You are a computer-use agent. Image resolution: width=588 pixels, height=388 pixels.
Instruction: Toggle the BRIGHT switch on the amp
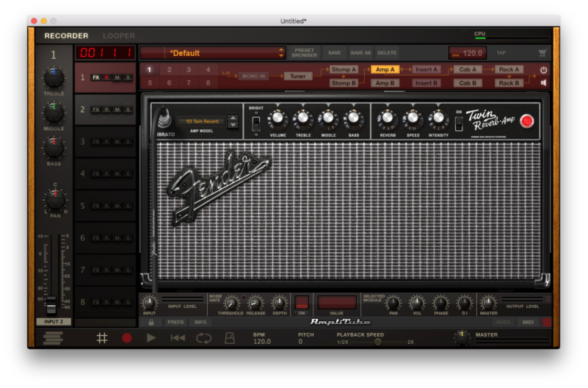[x=256, y=123]
